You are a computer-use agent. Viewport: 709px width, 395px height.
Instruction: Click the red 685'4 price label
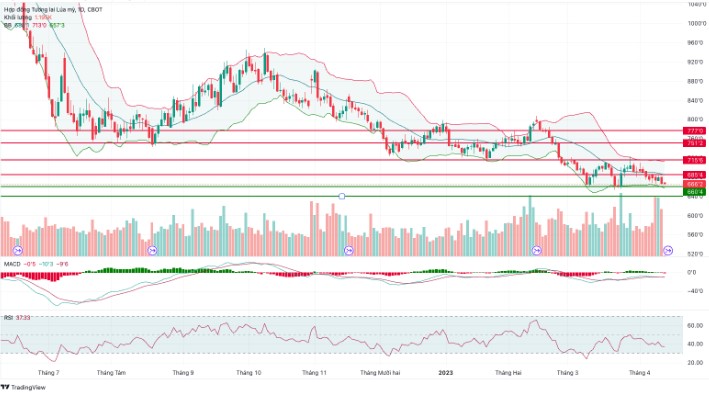pos(695,175)
